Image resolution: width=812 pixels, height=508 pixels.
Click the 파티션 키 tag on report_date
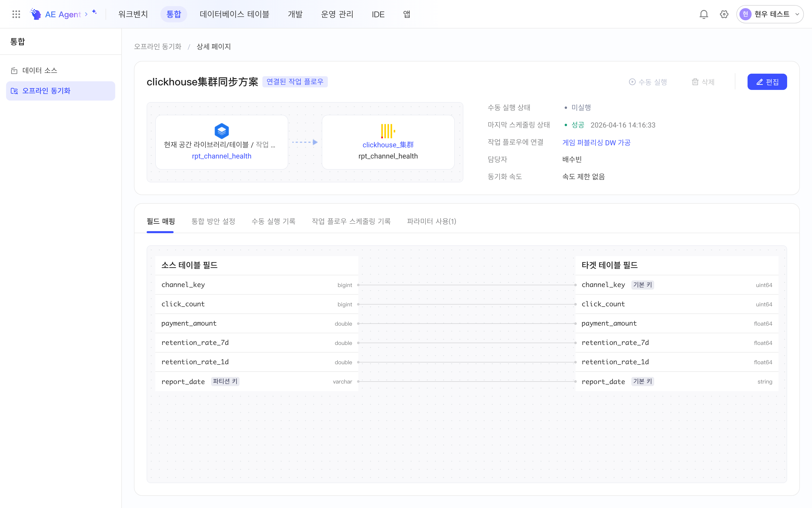pyautogui.click(x=225, y=381)
